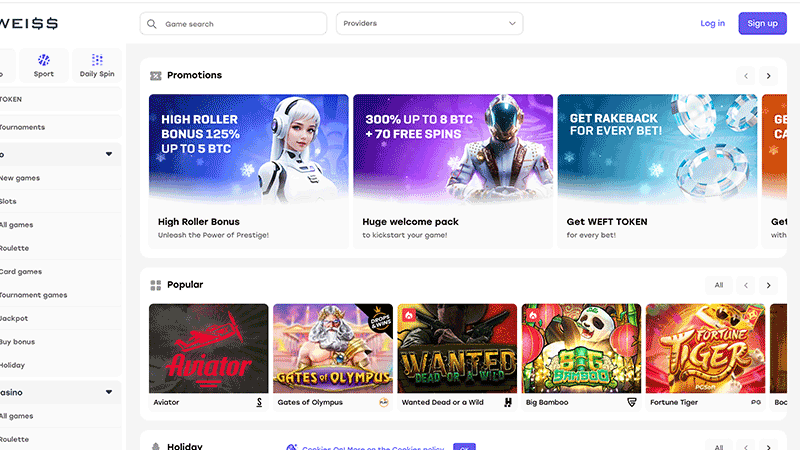Viewport: 800px width, 450px height.
Task: Click the High Roller Bonus title text
Action: click(199, 222)
